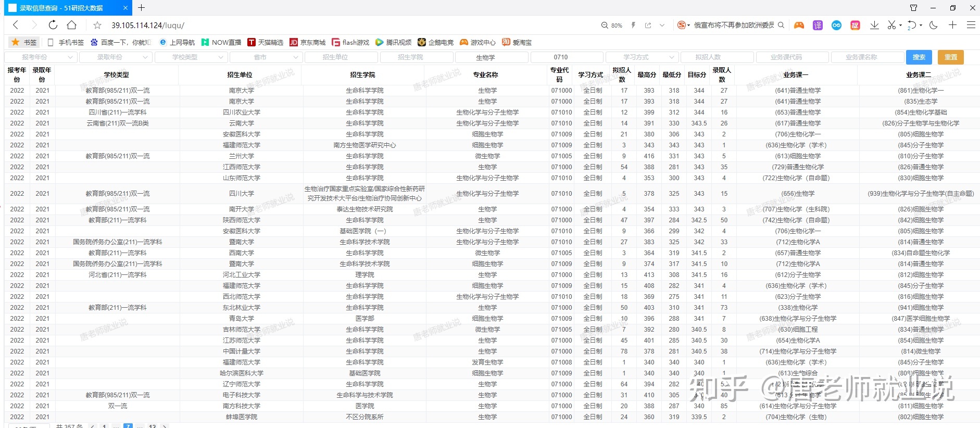This screenshot has width=980, height=428.
Task: Open the 京东商城 bookmark
Action: click(308, 42)
